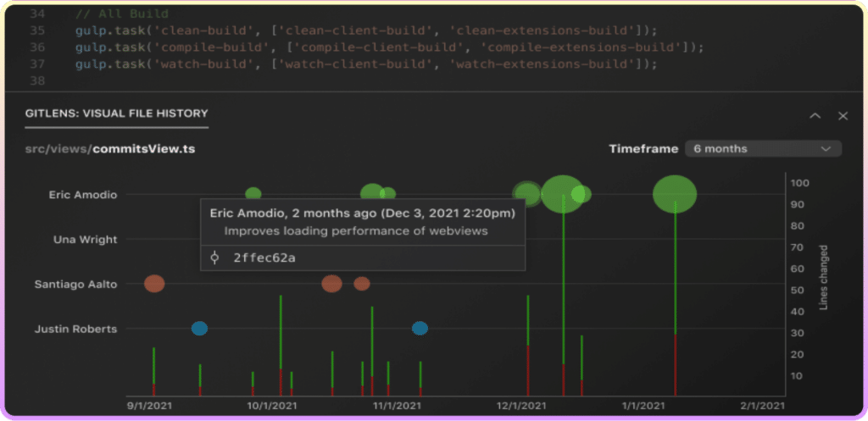Click the small bright green bubble overlapping the December bubble

tap(582, 194)
